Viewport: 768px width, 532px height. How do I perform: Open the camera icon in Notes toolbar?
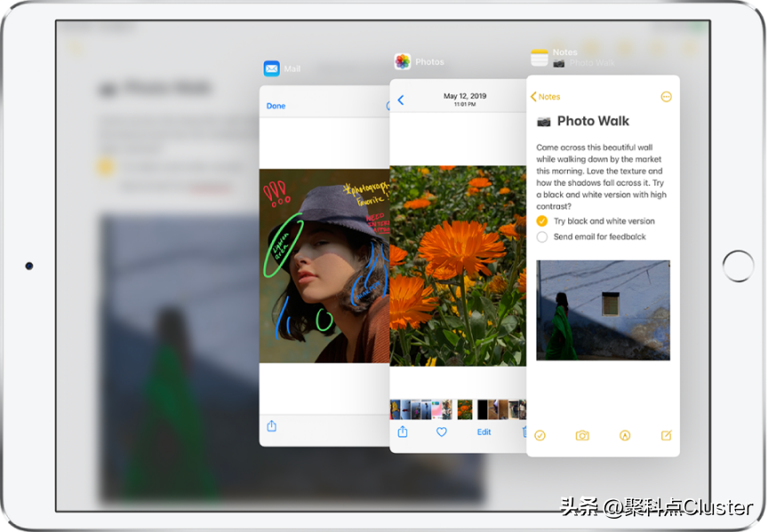(x=582, y=435)
